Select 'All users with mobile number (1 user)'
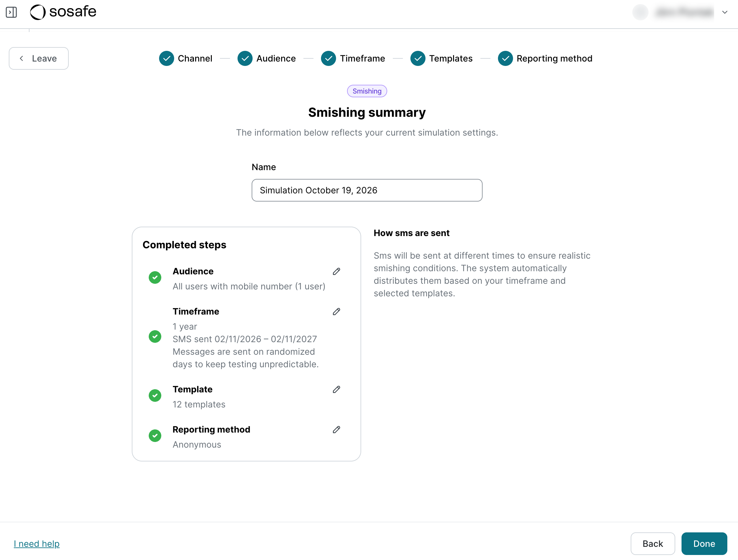738x560 pixels. [x=249, y=286]
